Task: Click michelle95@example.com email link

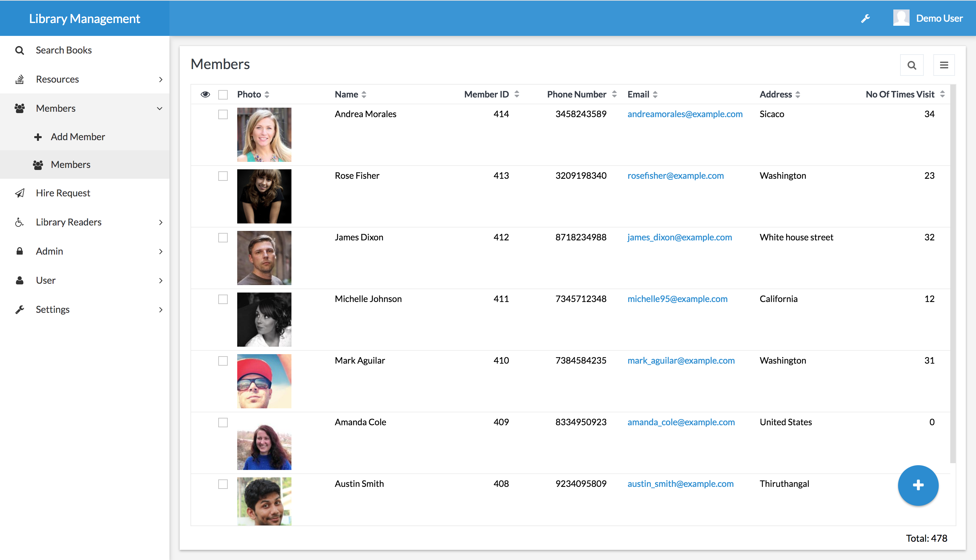Action: tap(677, 299)
